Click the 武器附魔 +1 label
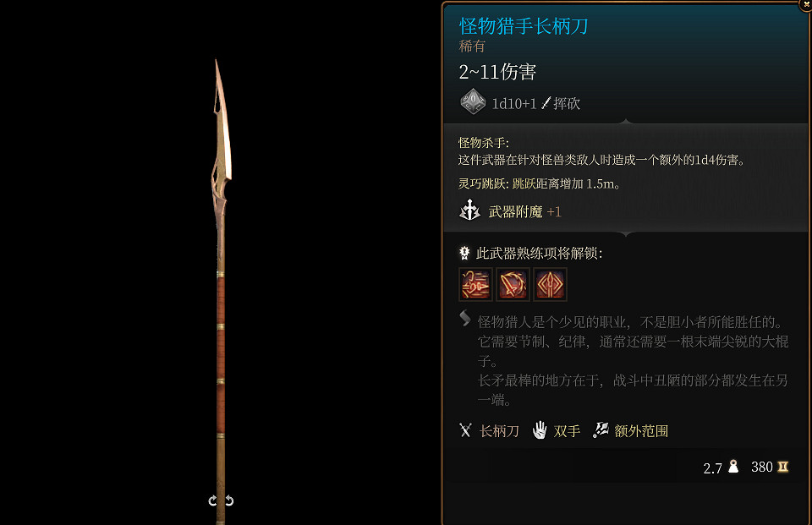 (524, 211)
